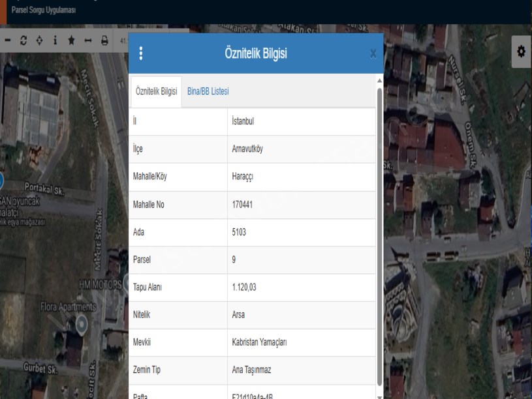The image size is (532, 399).
Task: Click the Mahalle No value 170441
Action: coord(242,205)
